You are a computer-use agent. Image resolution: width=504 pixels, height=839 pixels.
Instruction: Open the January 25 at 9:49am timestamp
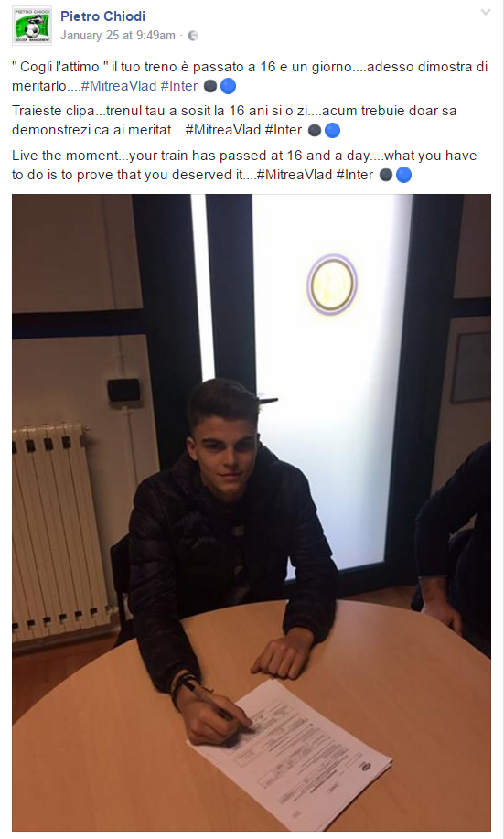point(118,36)
